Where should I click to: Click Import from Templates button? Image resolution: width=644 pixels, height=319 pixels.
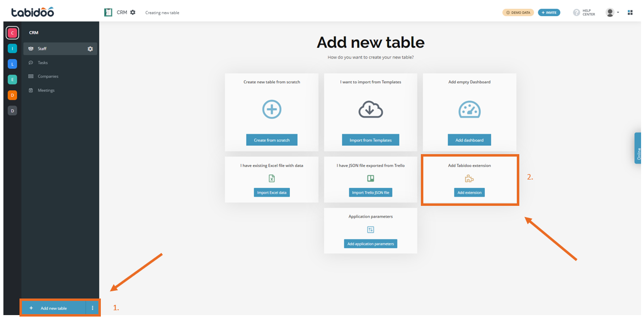371,140
